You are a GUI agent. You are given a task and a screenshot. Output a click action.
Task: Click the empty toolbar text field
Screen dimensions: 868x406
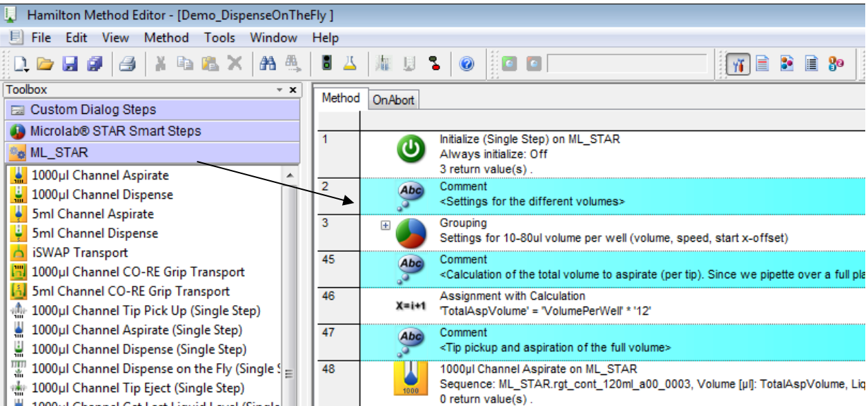(627, 64)
